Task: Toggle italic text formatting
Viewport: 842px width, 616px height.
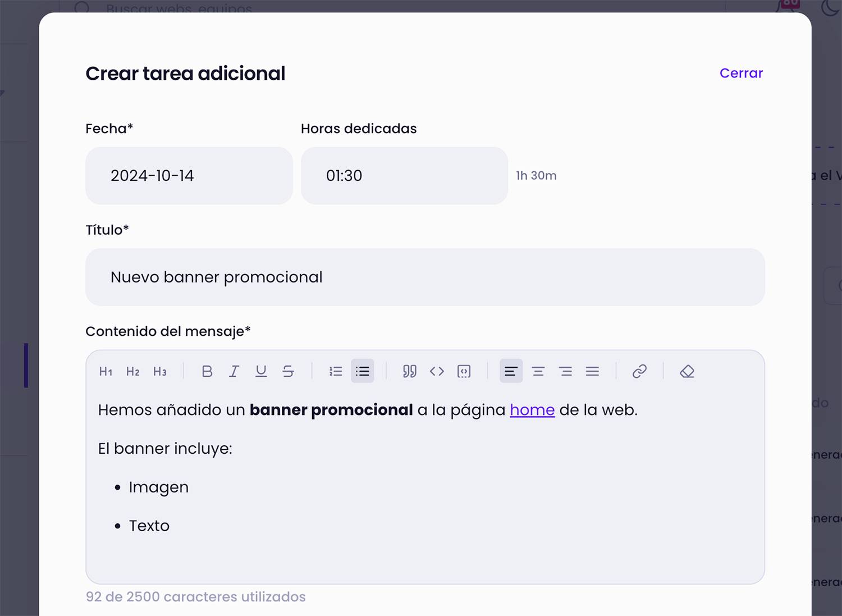Action: coord(234,371)
